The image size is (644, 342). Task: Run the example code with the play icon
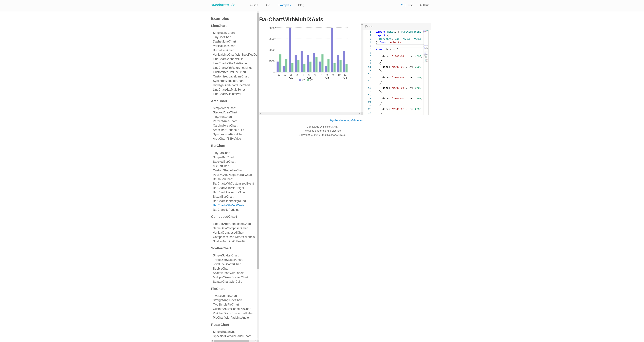point(369,27)
